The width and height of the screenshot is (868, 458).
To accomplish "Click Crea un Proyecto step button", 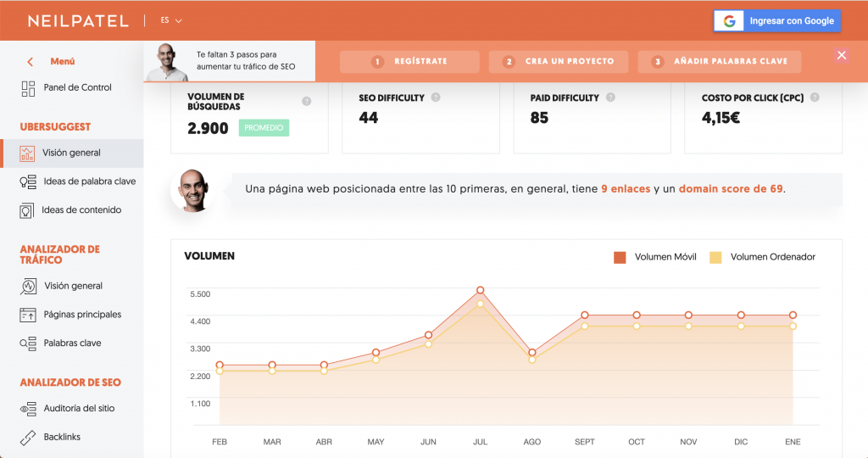I will (559, 61).
